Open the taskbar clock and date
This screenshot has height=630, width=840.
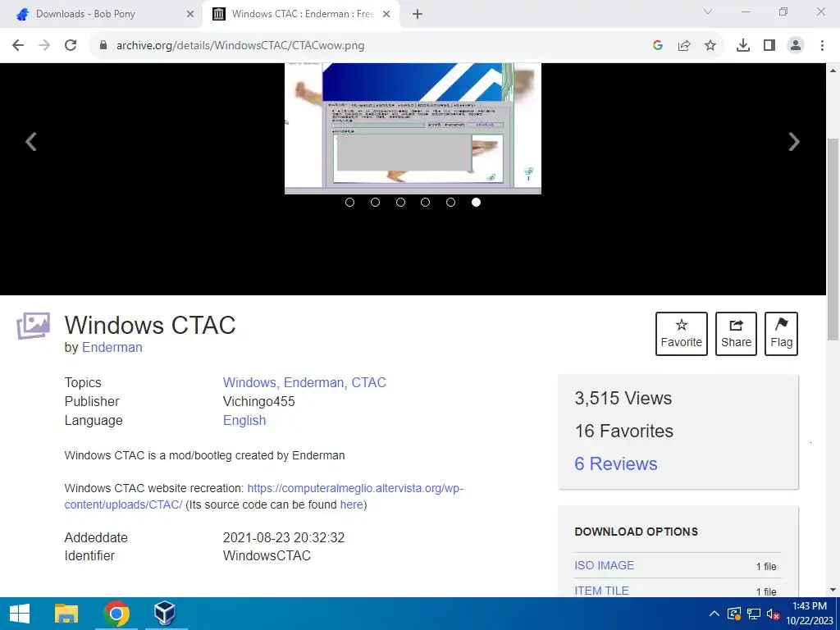[810, 614]
